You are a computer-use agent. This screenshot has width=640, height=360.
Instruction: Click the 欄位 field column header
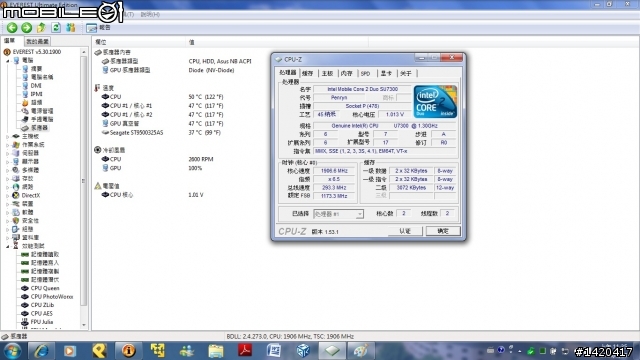coord(139,42)
